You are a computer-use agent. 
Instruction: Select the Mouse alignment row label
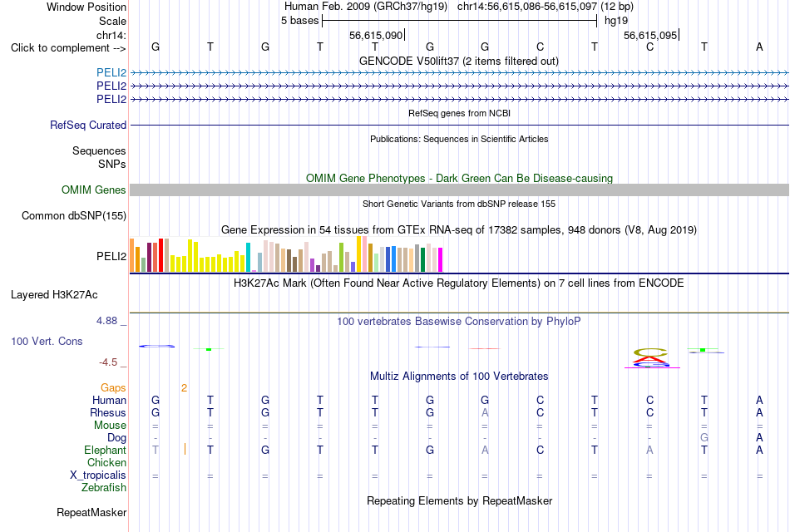tap(111, 426)
